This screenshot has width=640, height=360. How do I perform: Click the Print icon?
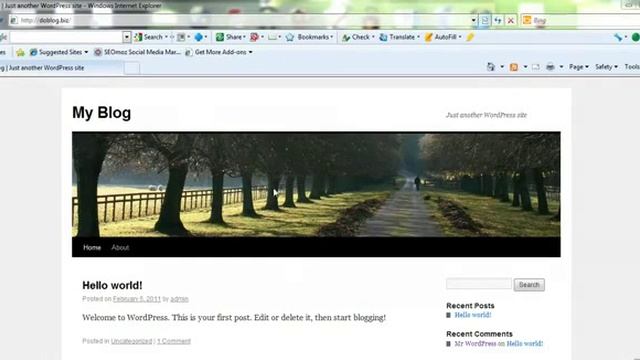point(550,67)
